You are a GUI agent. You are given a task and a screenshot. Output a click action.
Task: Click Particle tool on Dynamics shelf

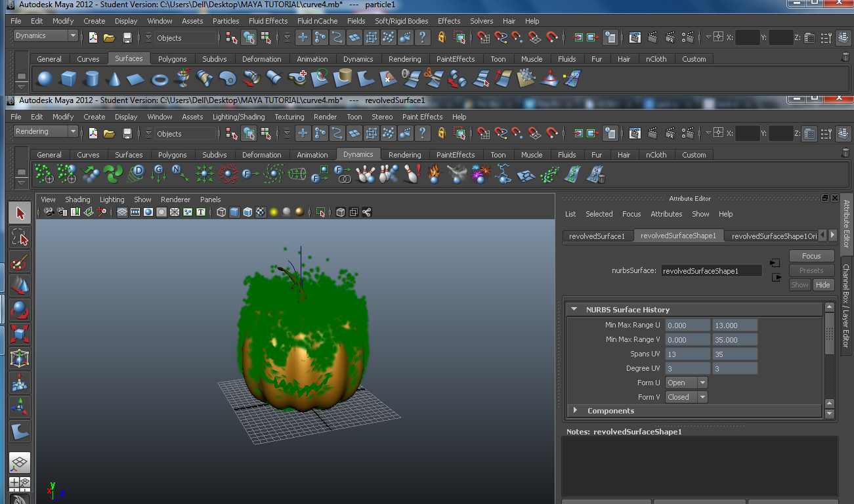pos(44,175)
